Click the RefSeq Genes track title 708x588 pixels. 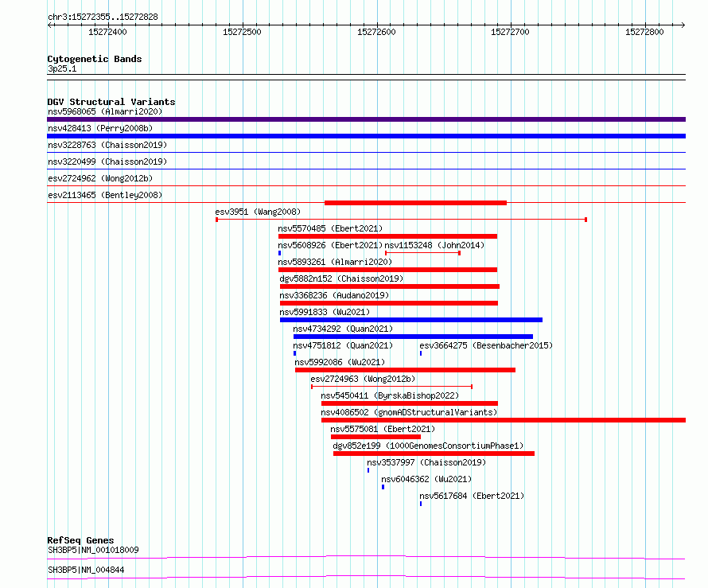80,540
